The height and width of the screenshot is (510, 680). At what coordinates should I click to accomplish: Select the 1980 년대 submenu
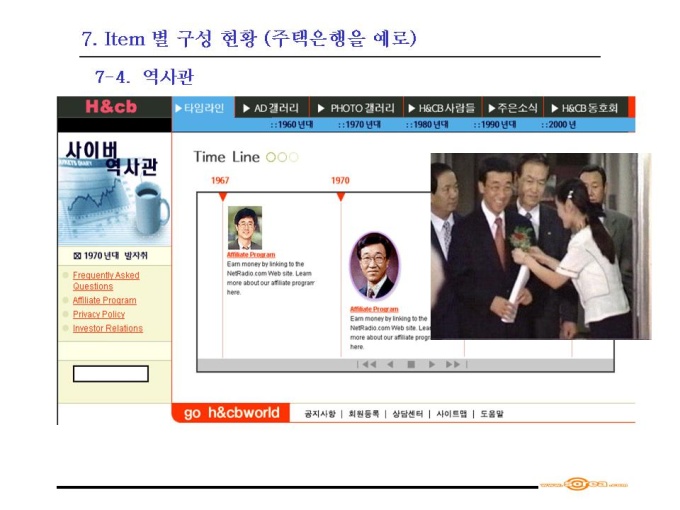point(427,124)
